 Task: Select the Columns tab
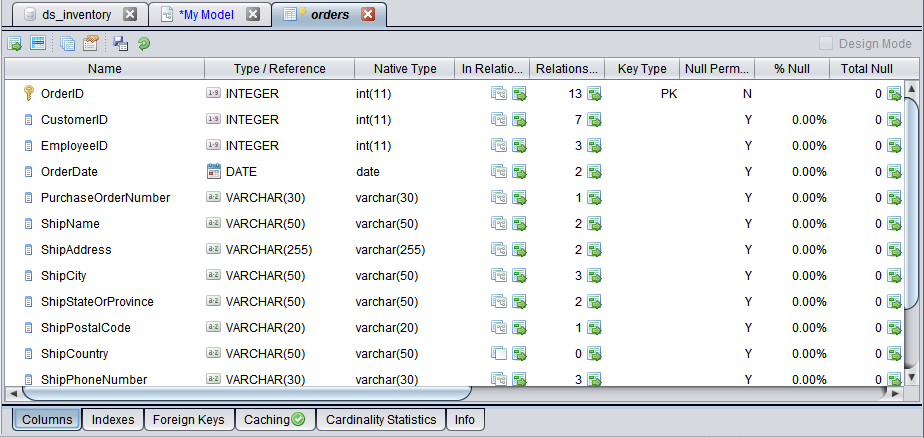47,420
